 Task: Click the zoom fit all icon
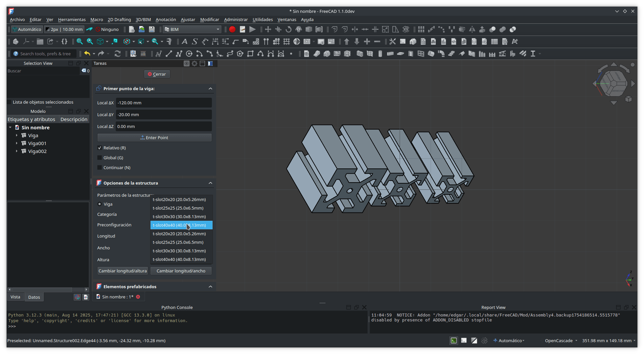[x=80, y=42]
